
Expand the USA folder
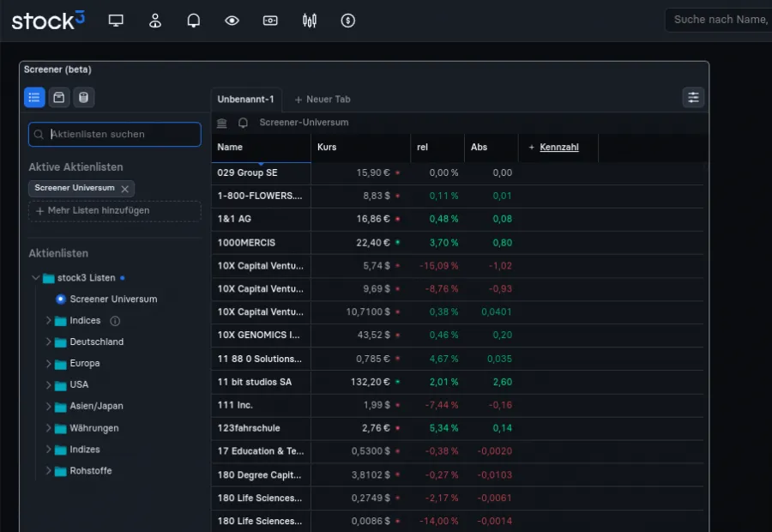pos(49,385)
